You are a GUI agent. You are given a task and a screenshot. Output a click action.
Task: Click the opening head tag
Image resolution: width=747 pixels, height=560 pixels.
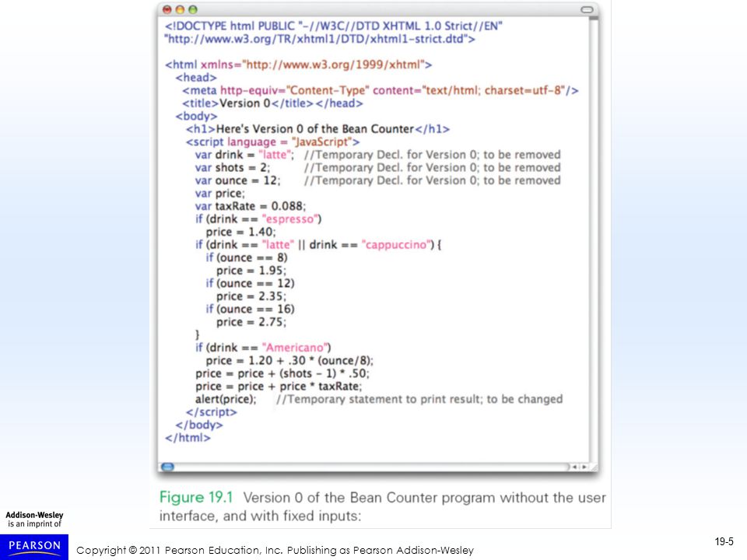(x=196, y=78)
